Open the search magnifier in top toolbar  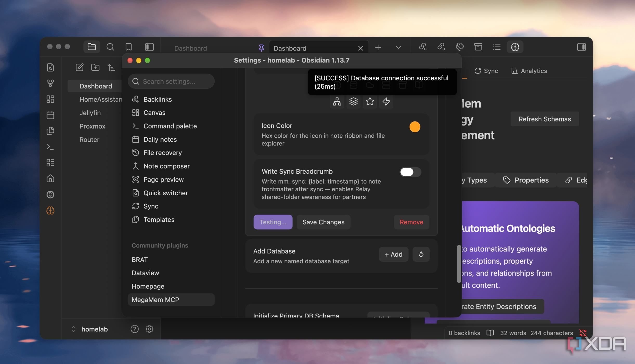coord(110,47)
